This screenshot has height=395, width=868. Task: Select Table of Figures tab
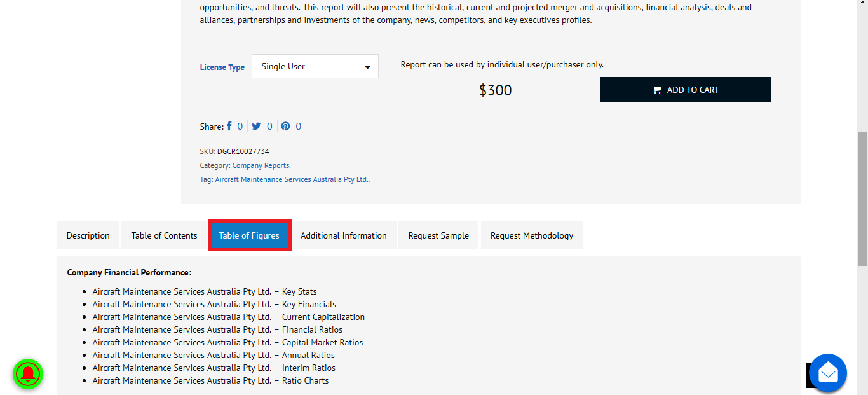point(249,235)
